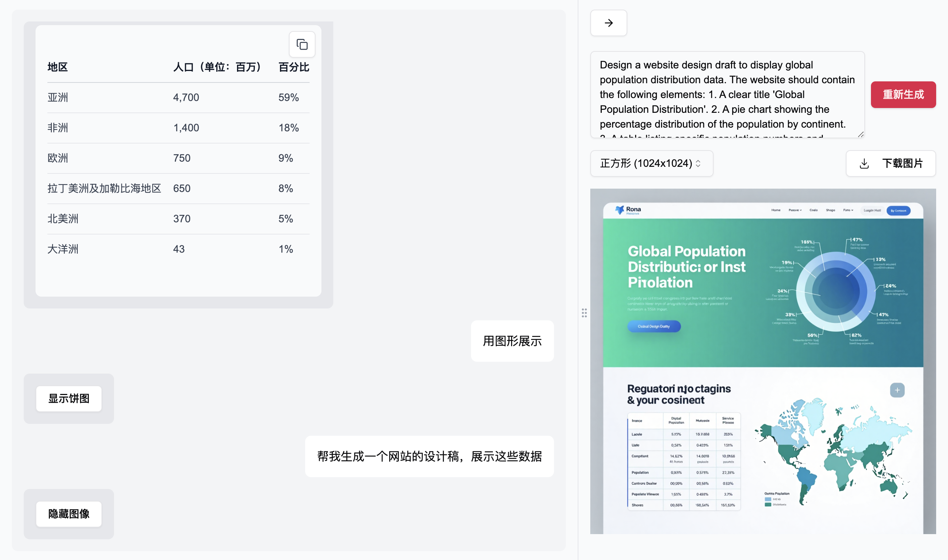The width and height of the screenshot is (948, 560).
Task: Click the 亚洲 row in the table
Action: coord(178,97)
